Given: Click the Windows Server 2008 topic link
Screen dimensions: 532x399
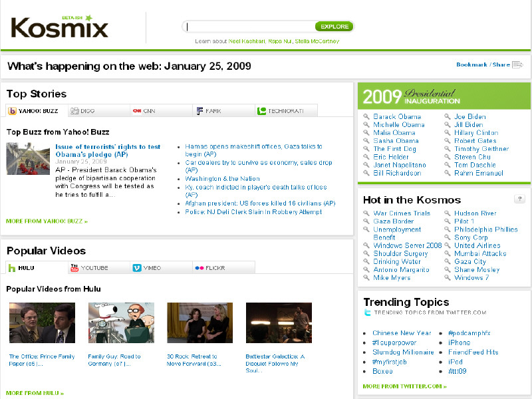Looking at the screenshot, I should pyautogui.click(x=408, y=245).
